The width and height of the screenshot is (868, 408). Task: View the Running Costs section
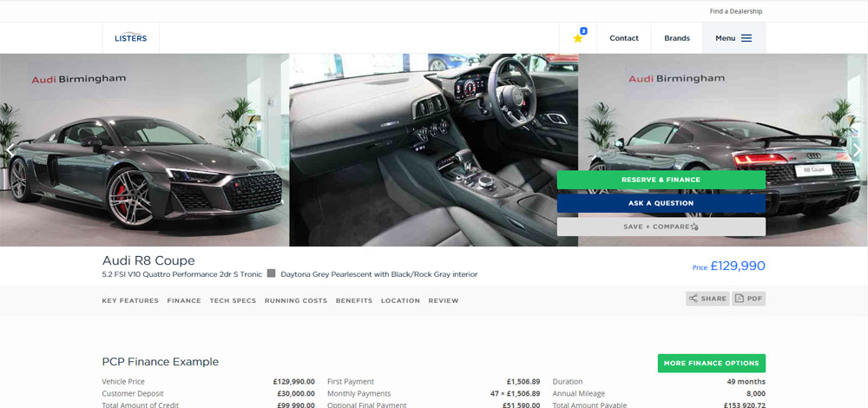[296, 301]
